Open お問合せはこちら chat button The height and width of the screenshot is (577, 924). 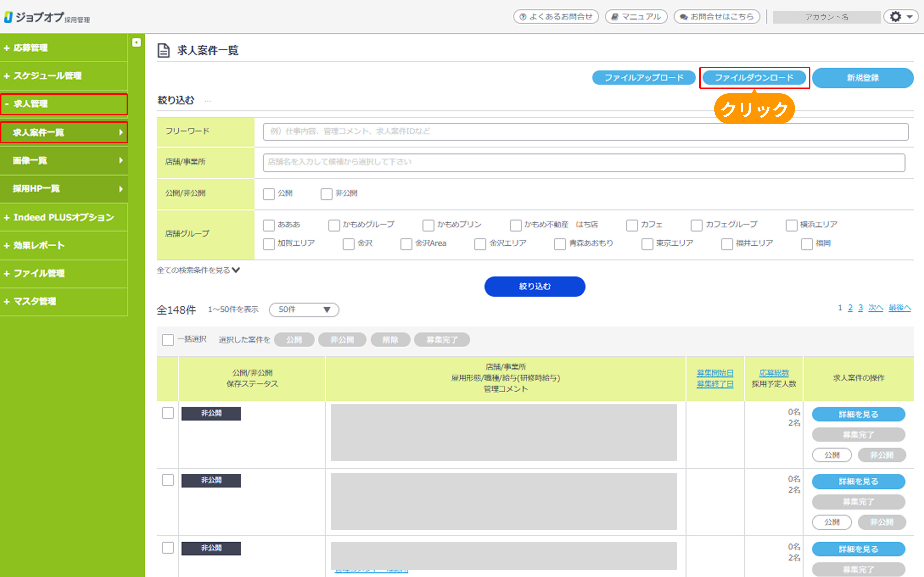[x=717, y=17]
